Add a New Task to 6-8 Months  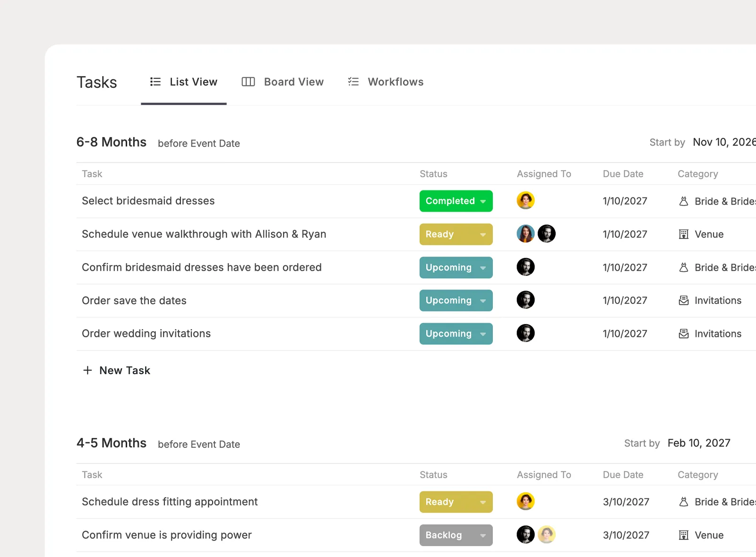(x=117, y=370)
